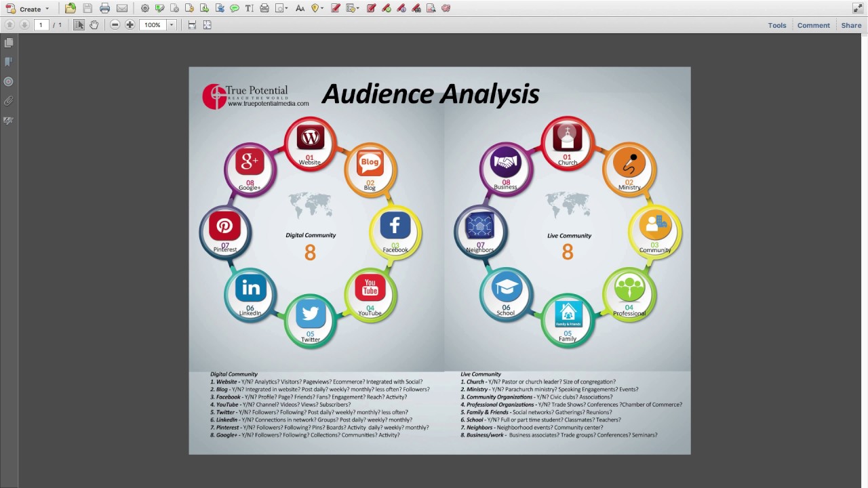The image size is (868, 488).
Task: Click the expand read-mode icon top right
Action: tap(857, 8)
